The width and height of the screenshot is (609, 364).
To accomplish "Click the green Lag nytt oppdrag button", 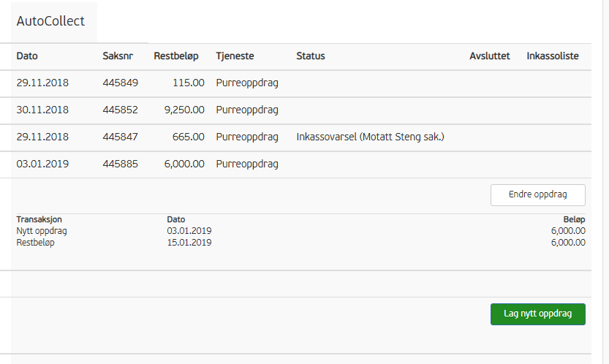I will click(537, 314).
